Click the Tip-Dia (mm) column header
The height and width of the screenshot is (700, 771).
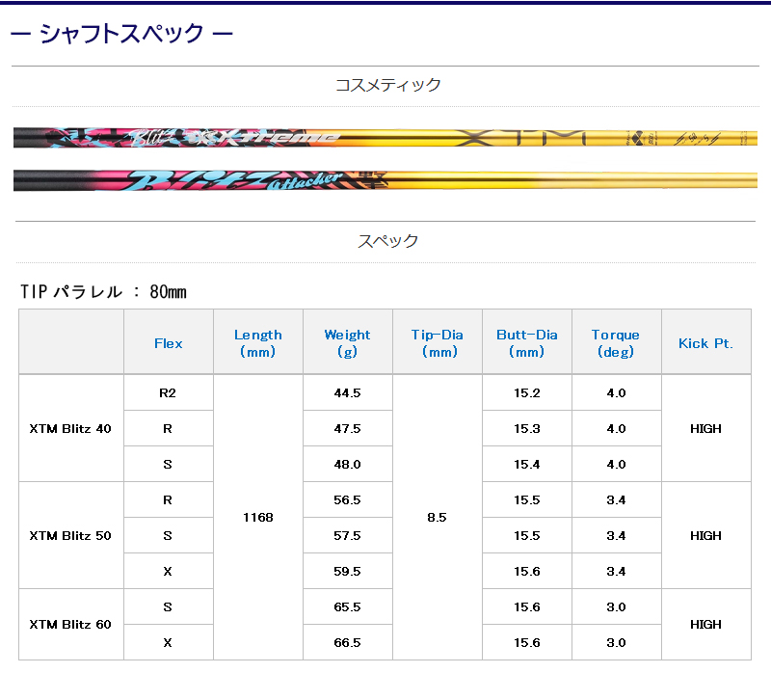tap(438, 343)
